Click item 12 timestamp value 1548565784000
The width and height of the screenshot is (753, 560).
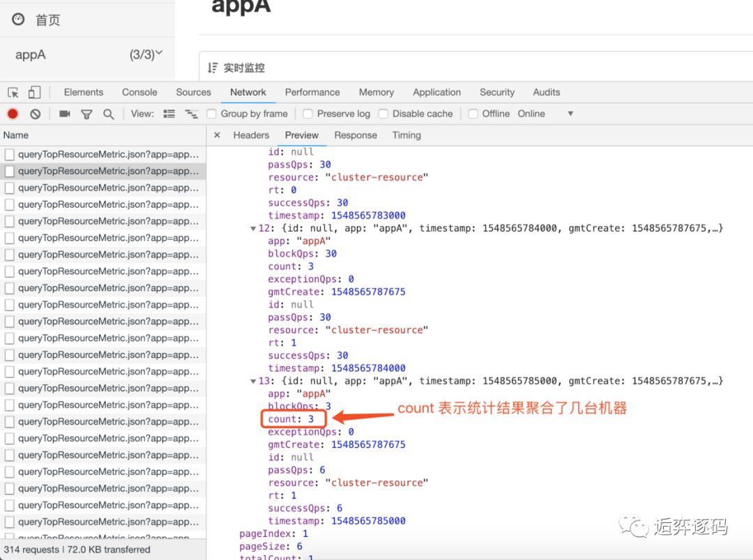click(x=368, y=368)
